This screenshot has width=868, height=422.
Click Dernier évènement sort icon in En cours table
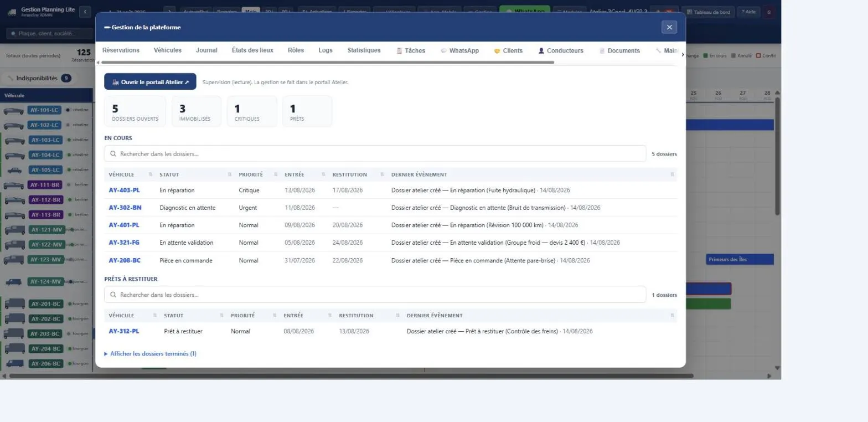672,174
